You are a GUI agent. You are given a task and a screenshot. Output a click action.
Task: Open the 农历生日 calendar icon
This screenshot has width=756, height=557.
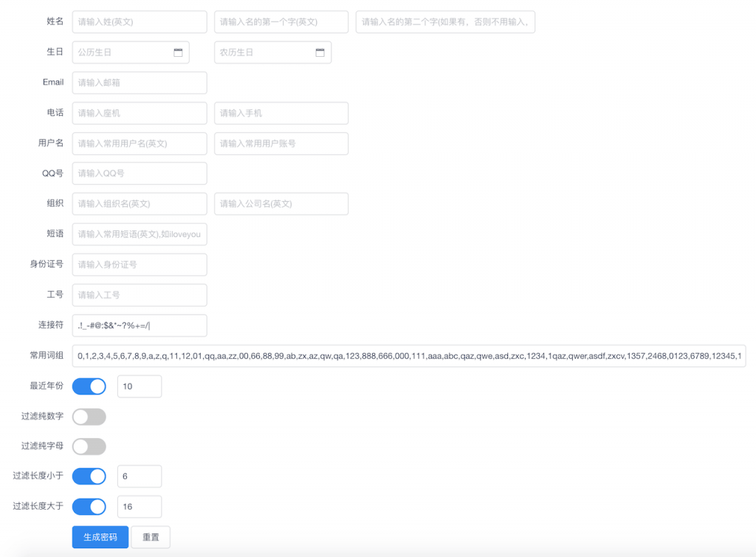pos(320,52)
